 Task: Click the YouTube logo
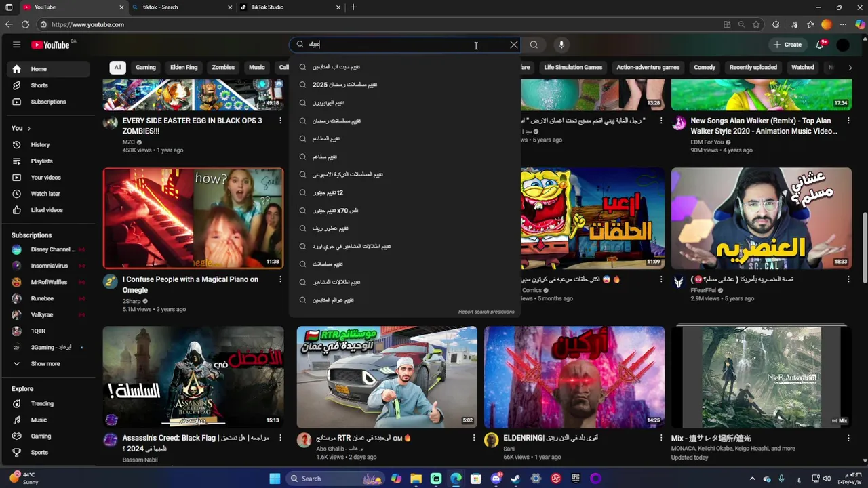[x=50, y=45]
